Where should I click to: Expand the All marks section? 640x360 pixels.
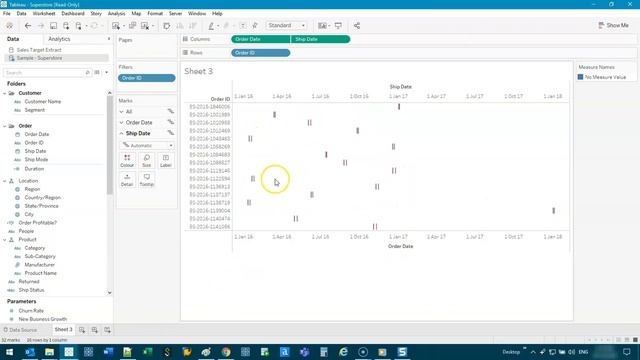click(122, 111)
